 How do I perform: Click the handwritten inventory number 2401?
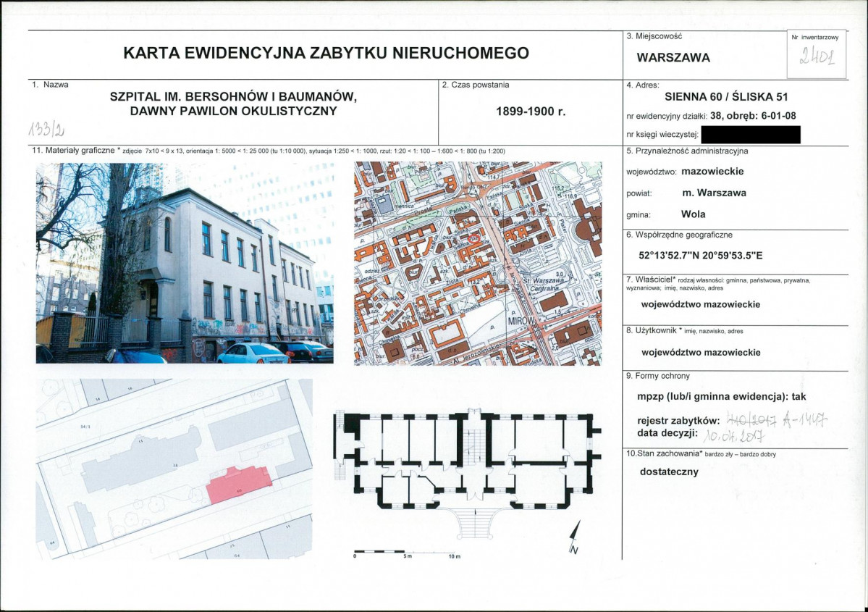click(x=817, y=56)
